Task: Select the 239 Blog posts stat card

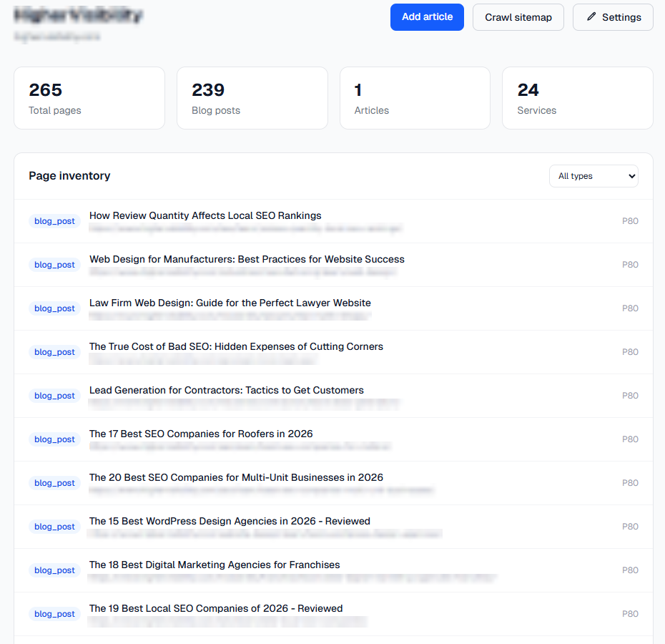Action: pos(252,97)
